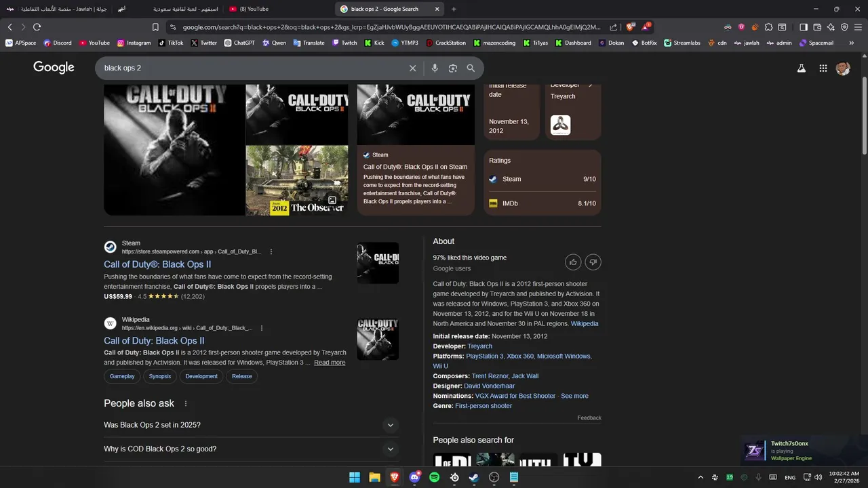Select the Release chip

(241, 376)
